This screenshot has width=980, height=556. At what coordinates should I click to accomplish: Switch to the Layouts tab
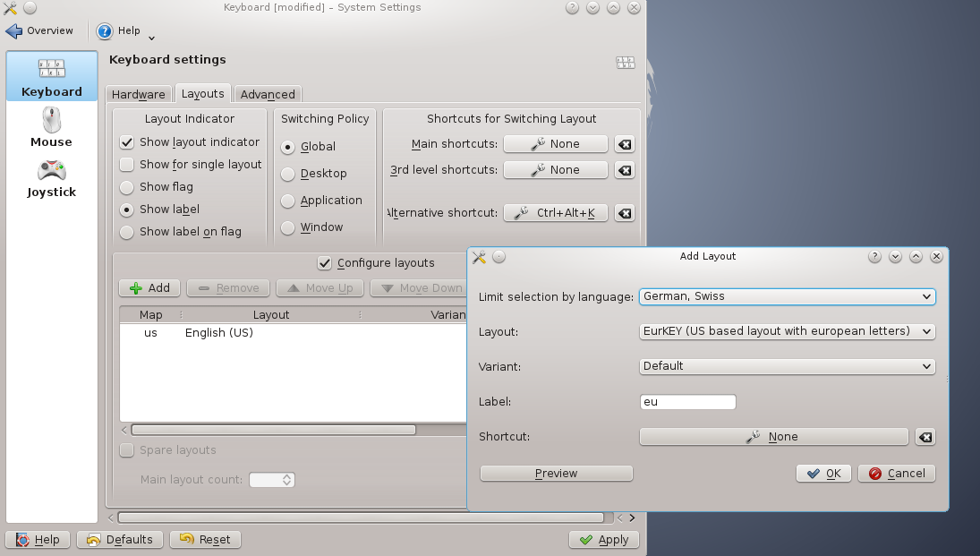click(x=202, y=94)
